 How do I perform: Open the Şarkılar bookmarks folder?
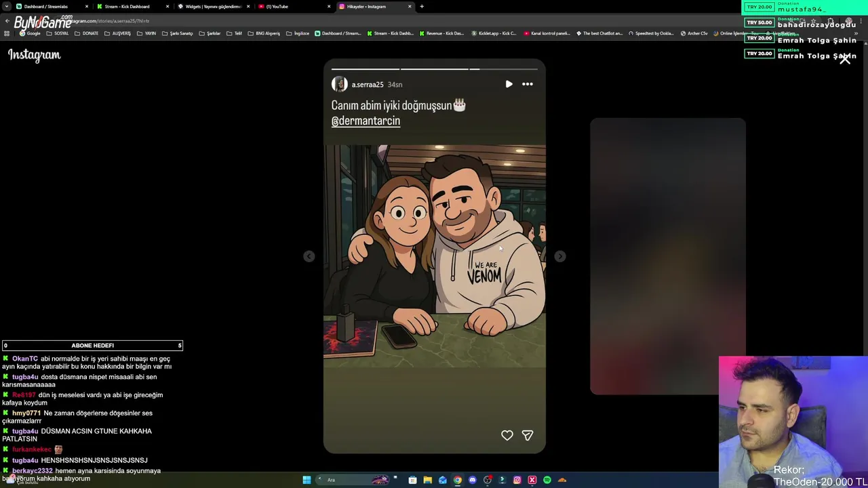coord(210,33)
